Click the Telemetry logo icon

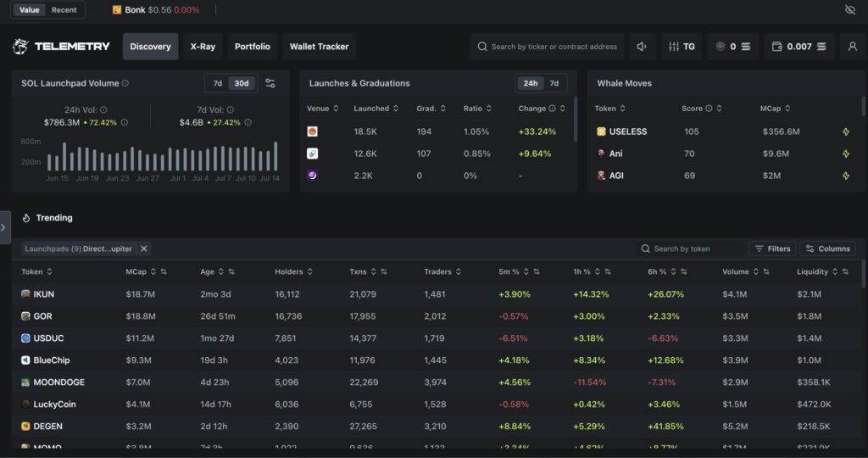pos(20,47)
